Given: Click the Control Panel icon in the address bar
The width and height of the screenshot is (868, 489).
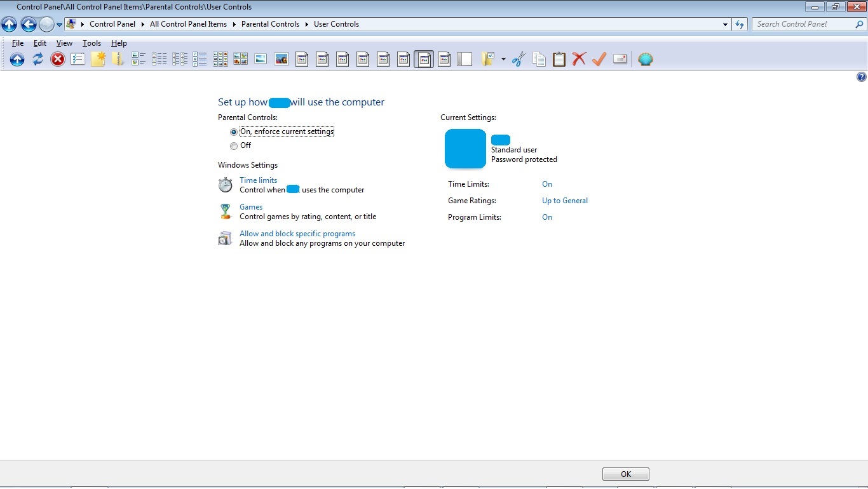Looking at the screenshot, I should [71, 24].
